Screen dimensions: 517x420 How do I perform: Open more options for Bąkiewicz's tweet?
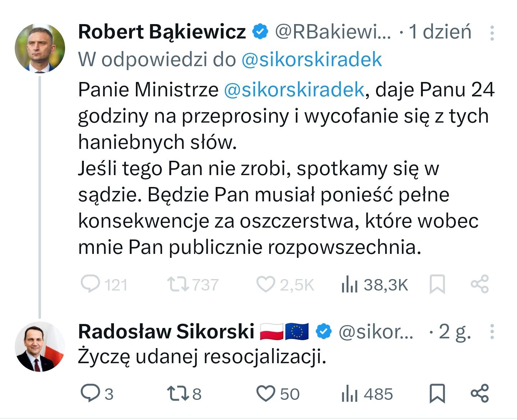(x=492, y=33)
